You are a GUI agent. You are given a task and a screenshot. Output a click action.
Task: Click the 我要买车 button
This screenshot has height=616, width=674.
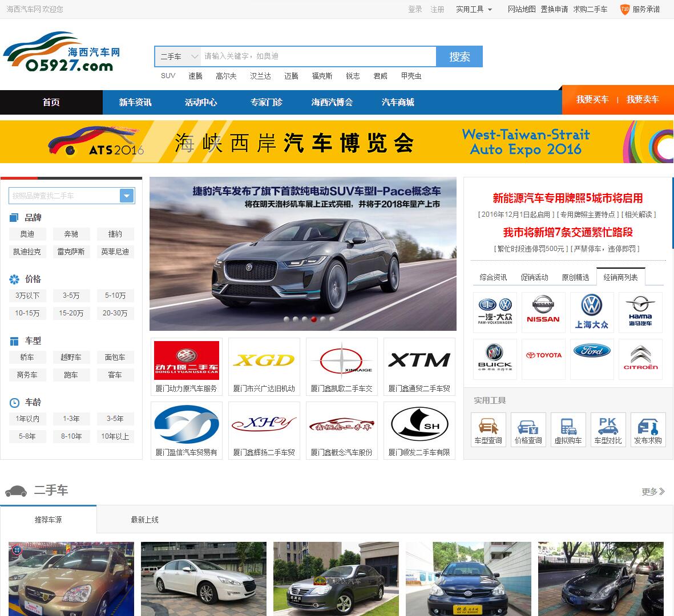pyautogui.click(x=592, y=99)
